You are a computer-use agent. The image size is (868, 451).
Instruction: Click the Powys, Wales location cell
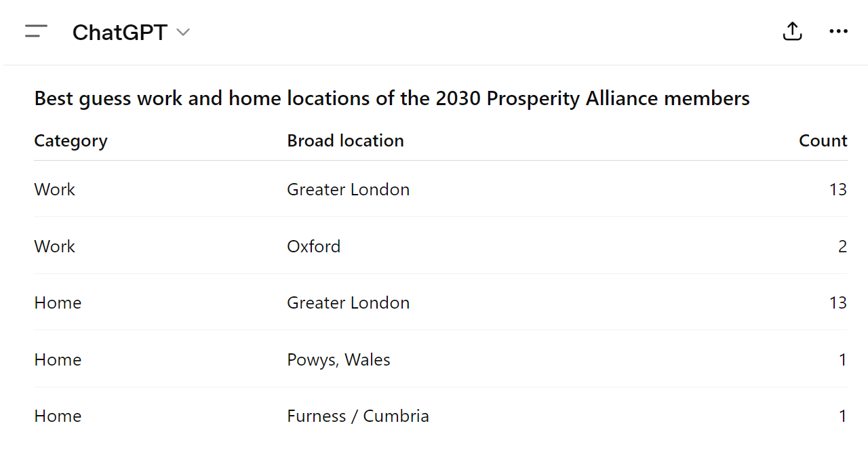(x=338, y=359)
